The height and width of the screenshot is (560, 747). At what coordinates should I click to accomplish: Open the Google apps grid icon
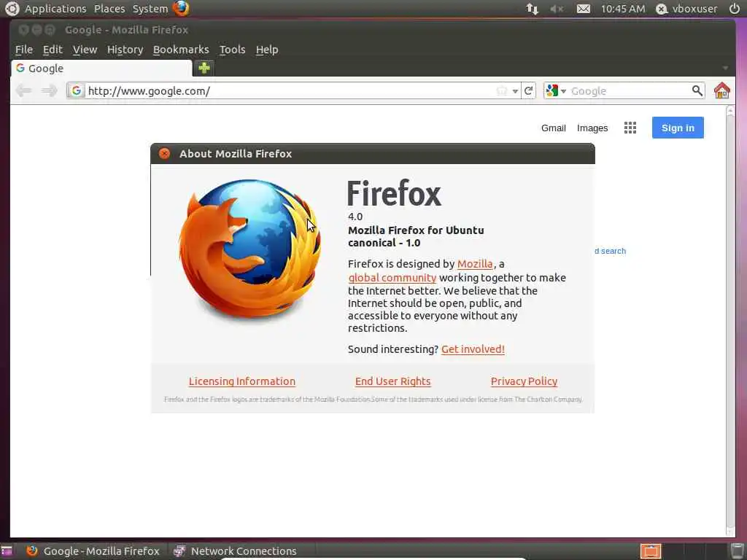(x=630, y=128)
